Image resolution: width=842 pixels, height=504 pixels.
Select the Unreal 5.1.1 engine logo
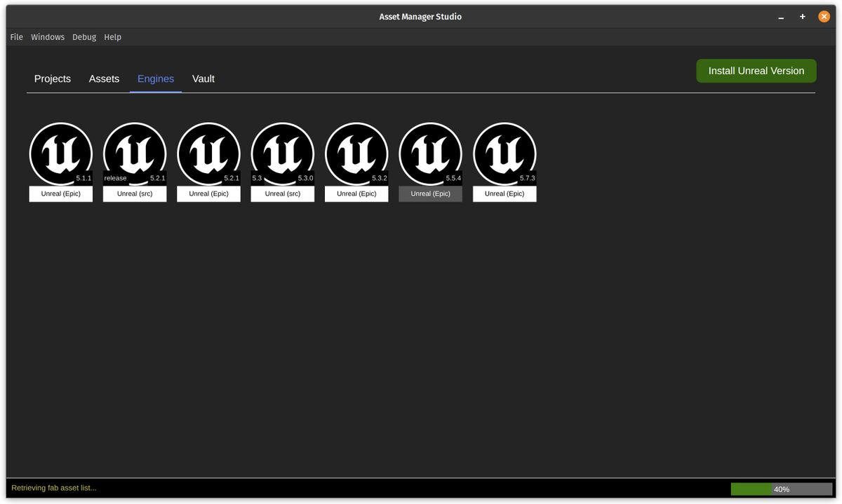(61, 154)
